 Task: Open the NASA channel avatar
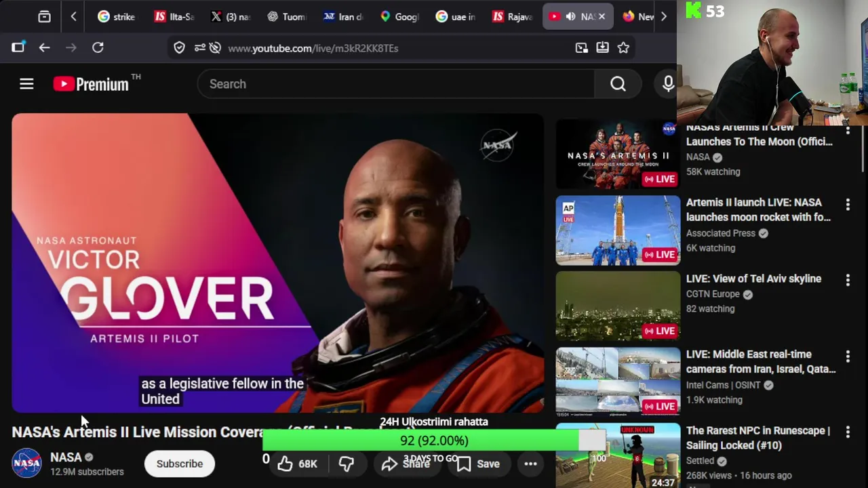pos(27,464)
